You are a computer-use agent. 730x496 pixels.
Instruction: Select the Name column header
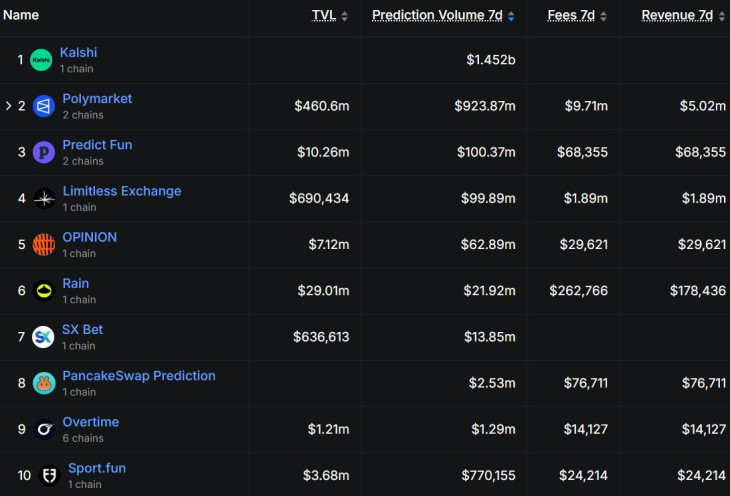[21, 15]
